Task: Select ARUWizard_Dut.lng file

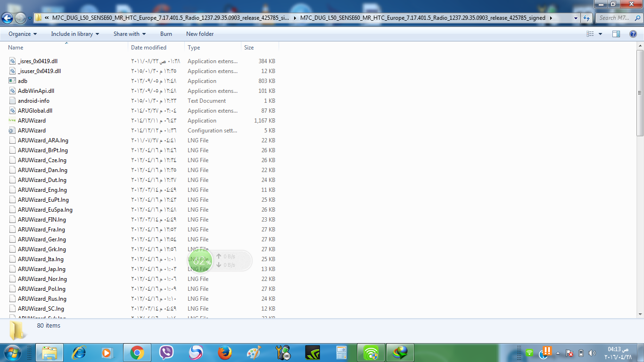Action: pos(42,180)
